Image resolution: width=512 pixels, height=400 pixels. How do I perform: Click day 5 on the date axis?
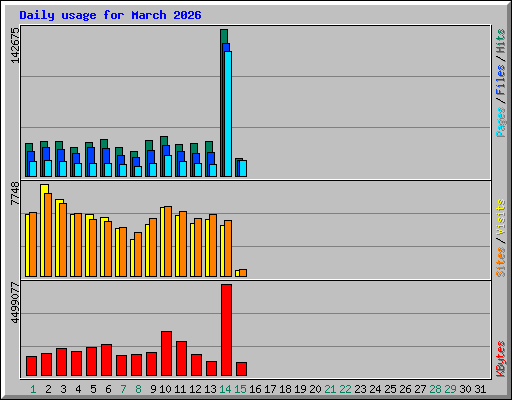[x=93, y=389]
